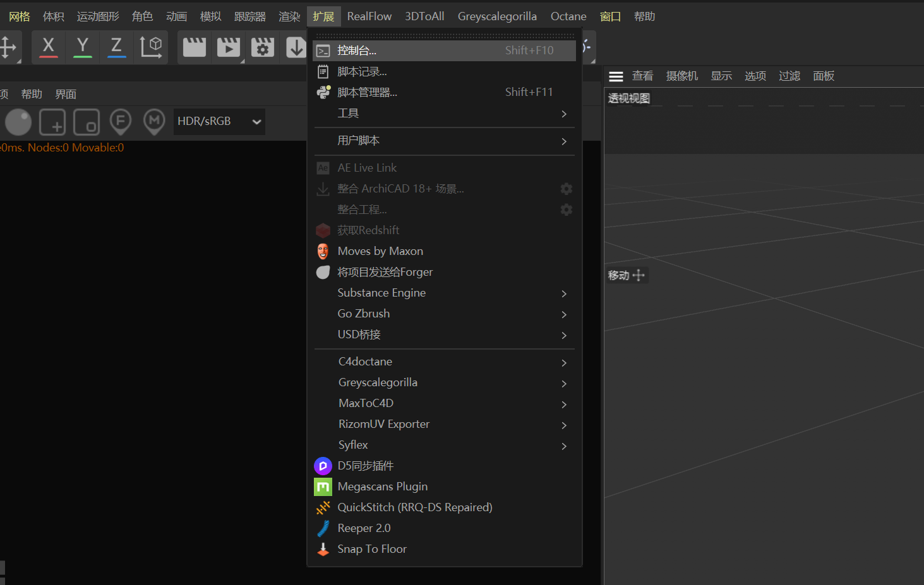Open viewport 显示 menu
This screenshot has height=585, width=924.
click(721, 76)
